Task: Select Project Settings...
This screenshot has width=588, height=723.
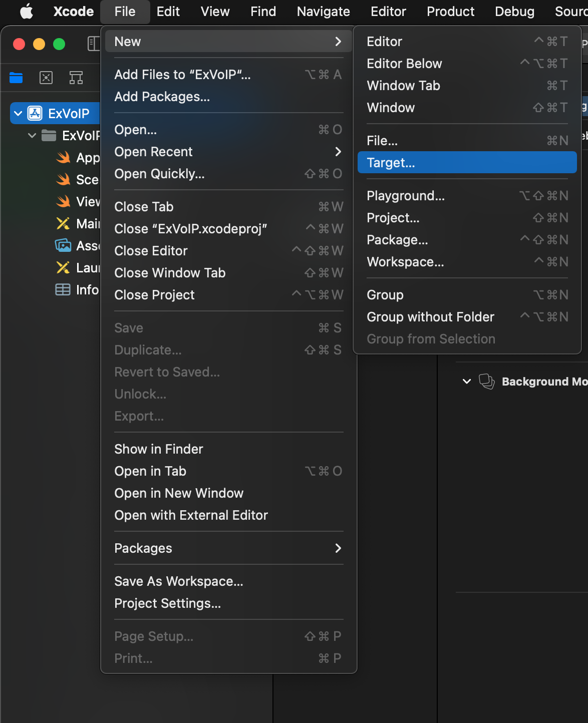Action: click(x=228, y=603)
